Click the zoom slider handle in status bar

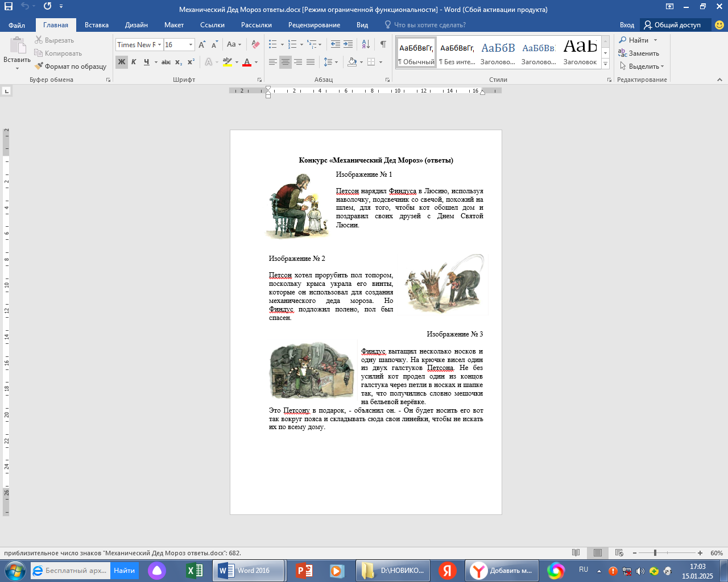[655, 553]
